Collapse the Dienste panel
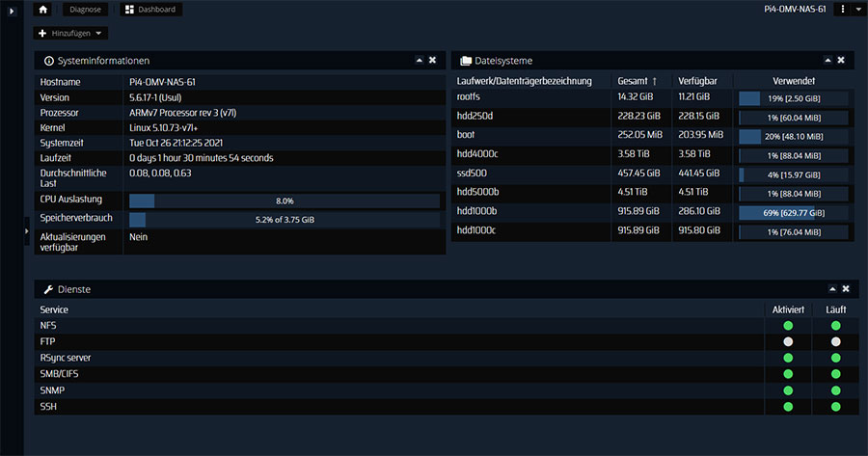868x456 pixels. tap(832, 288)
